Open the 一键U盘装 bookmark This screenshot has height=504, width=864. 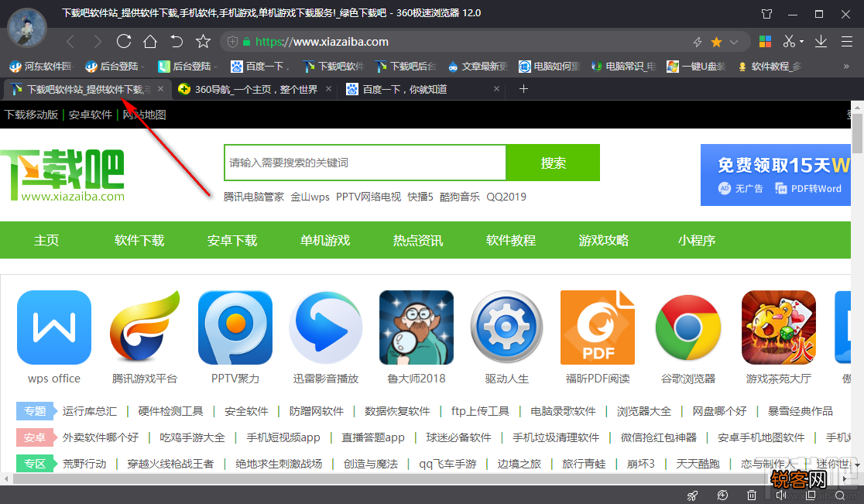point(696,66)
